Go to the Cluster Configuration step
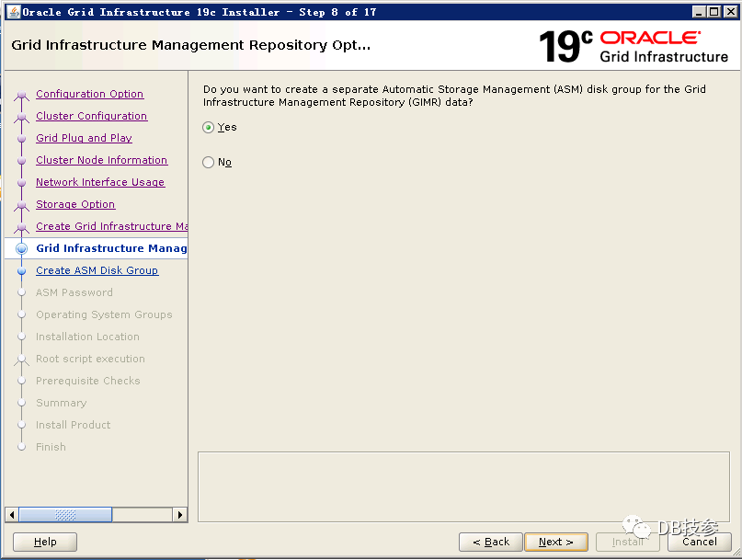742x560 pixels. pyautogui.click(x=91, y=116)
